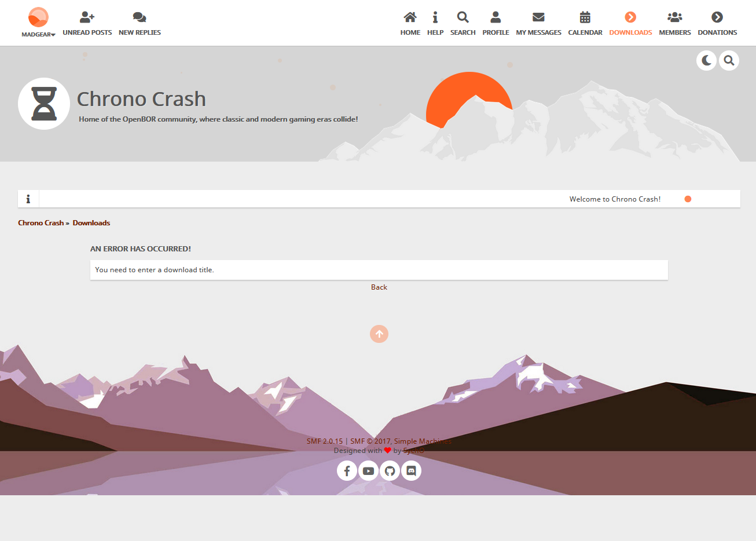756x541 pixels.
Task: Click the 'You need to enter a download title.' message
Action: [x=155, y=270]
